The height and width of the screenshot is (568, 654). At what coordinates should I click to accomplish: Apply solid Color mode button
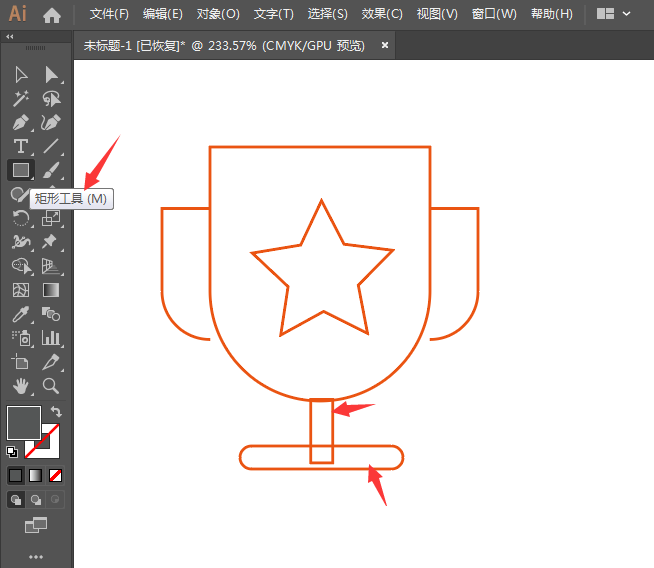15,475
